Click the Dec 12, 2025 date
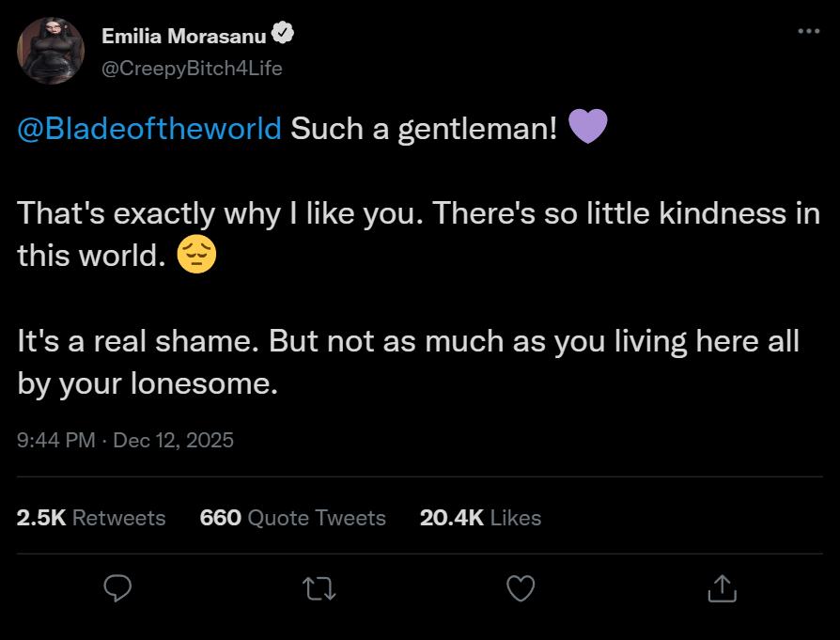This screenshot has height=640, width=840. pyautogui.click(x=173, y=440)
